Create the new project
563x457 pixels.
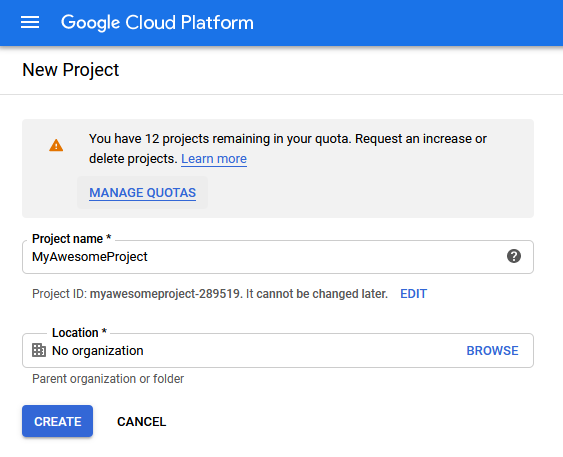pos(57,421)
